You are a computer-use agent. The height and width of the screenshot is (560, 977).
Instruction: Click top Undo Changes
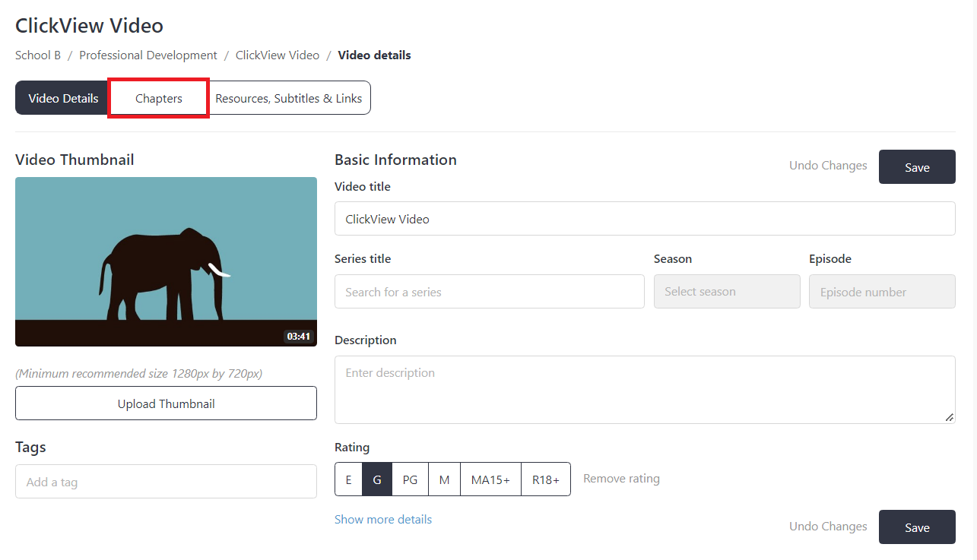(x=828, y=166)
